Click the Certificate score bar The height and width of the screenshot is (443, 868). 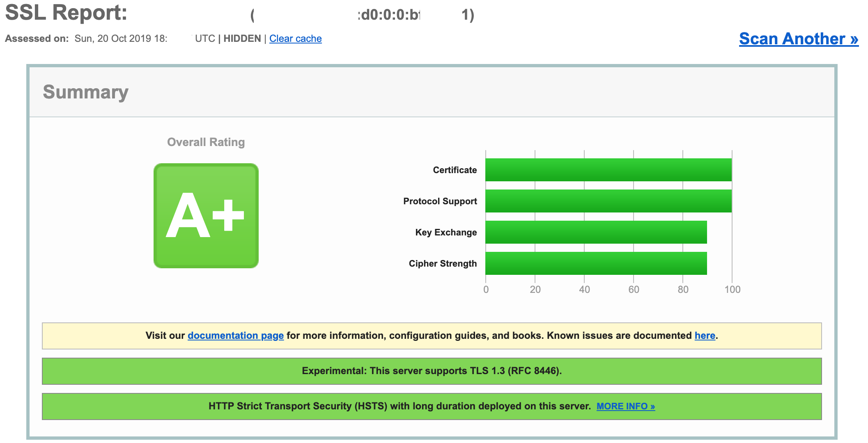coord(608,169)
